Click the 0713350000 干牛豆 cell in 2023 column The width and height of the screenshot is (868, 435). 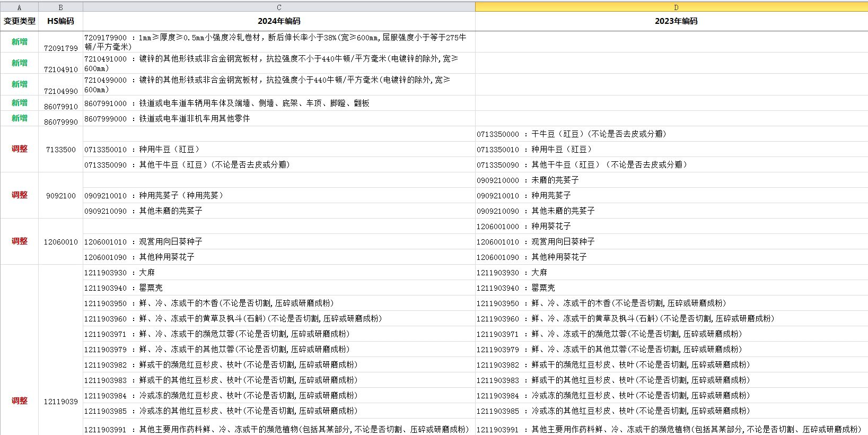coord(571,134)
